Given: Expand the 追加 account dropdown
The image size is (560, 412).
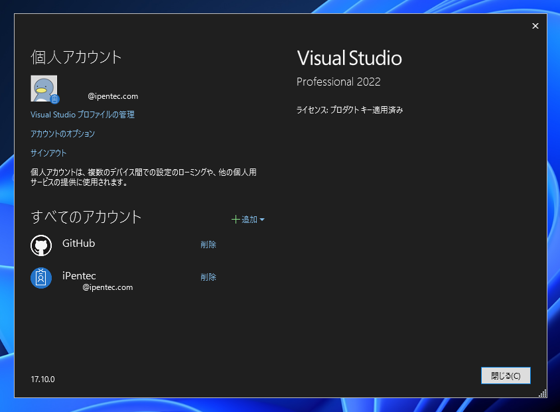Looking at the screenshot, I should coord(248,219).
